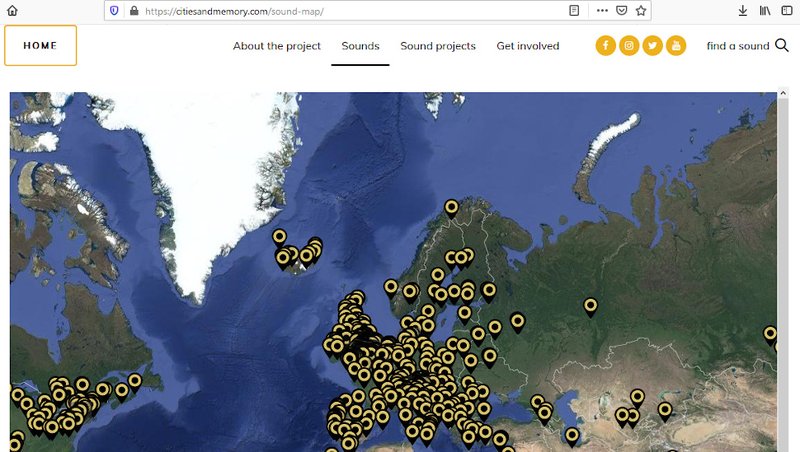The width and height of the screenshot is (800, 452).
Task: Bookmark this page with the star icon
Action: (641, 10)
